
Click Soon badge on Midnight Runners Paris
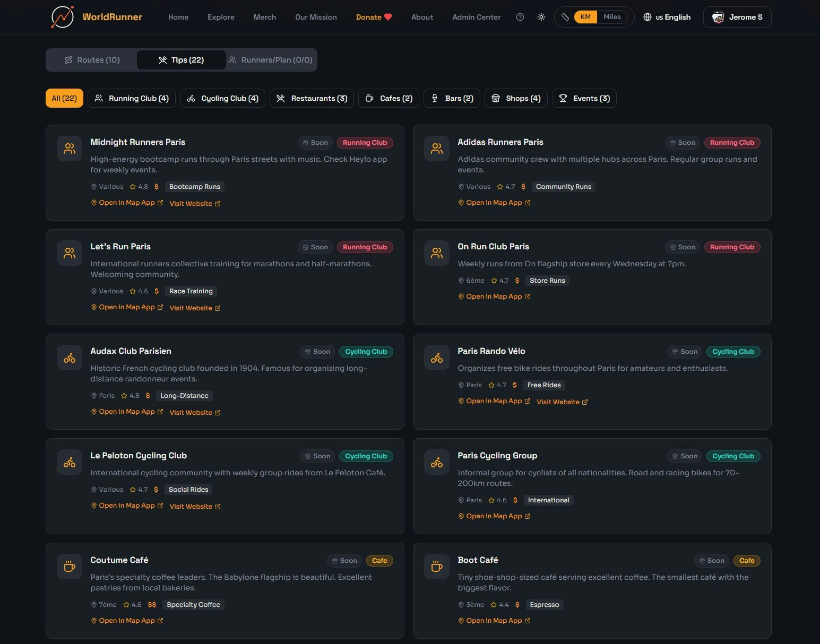[315, 143]
